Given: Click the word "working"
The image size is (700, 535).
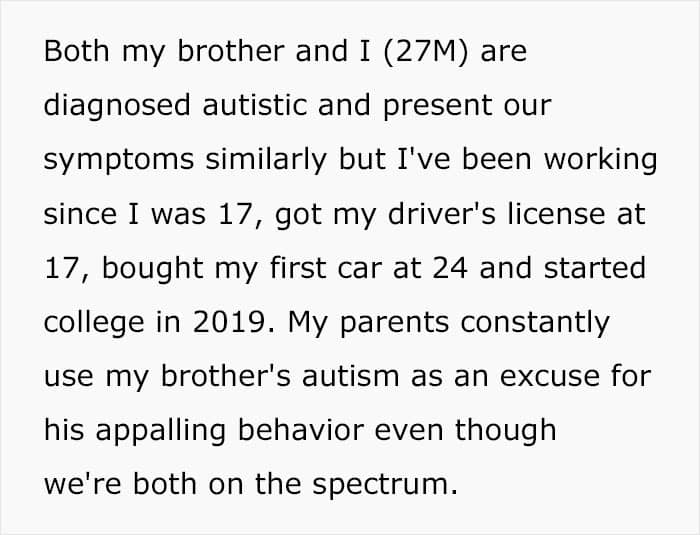Looking at the screenshot, I should pyautogui.click(x=595, y=161).
